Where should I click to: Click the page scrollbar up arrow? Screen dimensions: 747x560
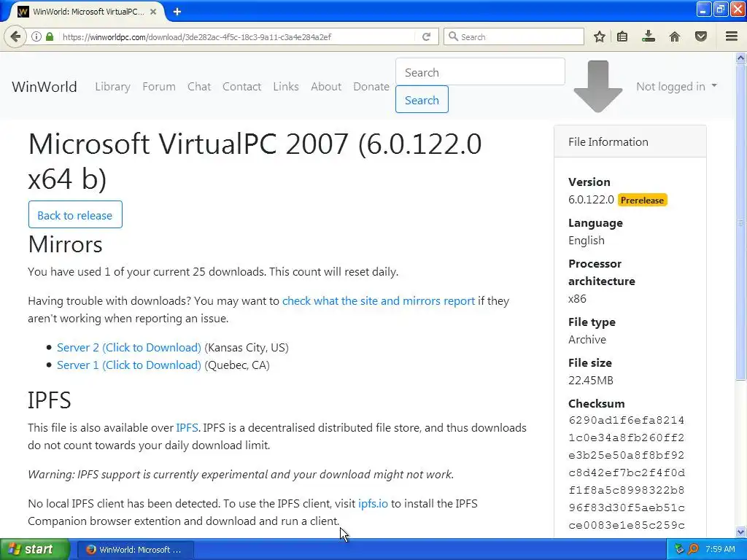coord(741,58)
